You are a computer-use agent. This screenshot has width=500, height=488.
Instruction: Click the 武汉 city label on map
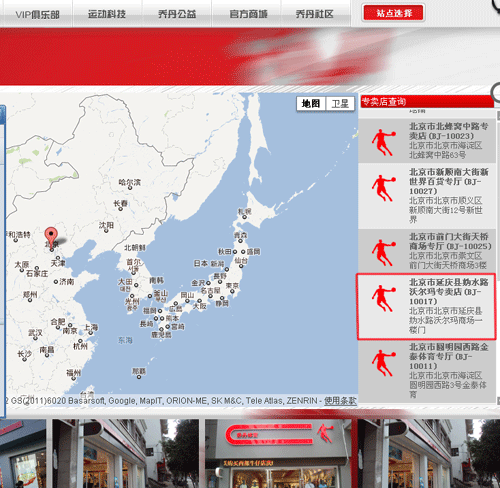point(35,333)
